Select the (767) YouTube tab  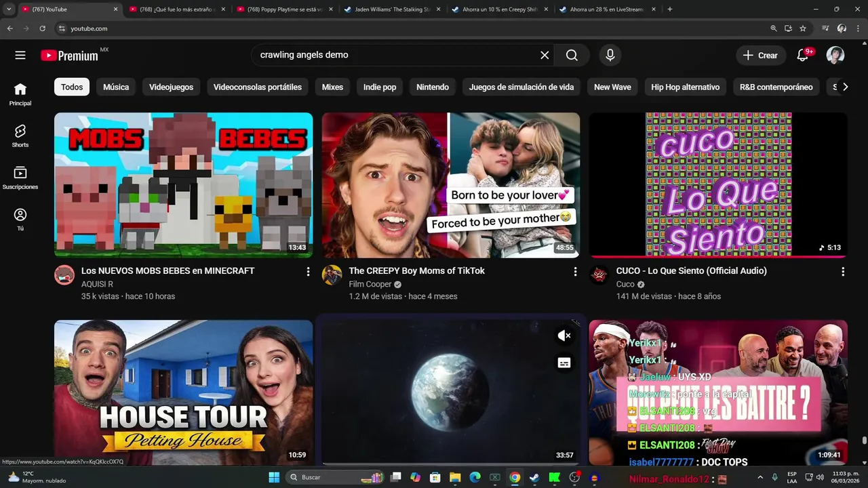[70, 9]
